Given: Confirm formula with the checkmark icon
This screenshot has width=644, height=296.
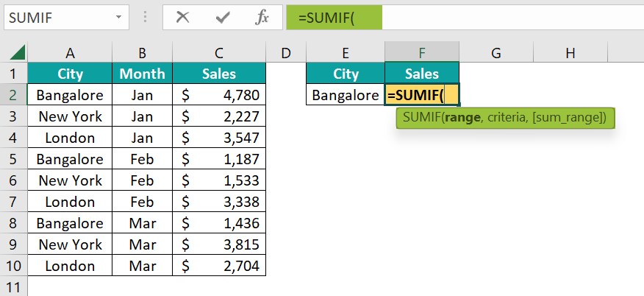Looking at the screenshot, I should [222, 17].
